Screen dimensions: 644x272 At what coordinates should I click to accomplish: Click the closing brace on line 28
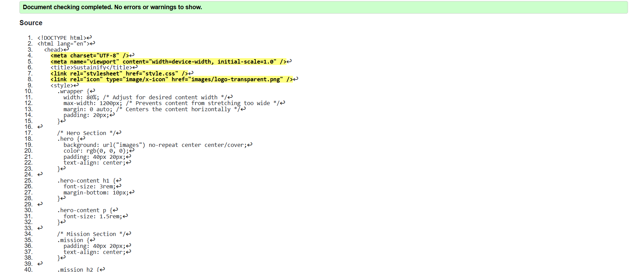[x=61, y=198]
